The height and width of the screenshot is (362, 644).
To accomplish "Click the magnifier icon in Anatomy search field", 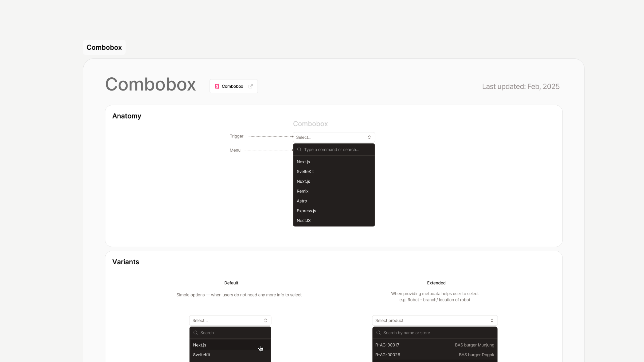I will pyautogui.click(x=299, y=150).
